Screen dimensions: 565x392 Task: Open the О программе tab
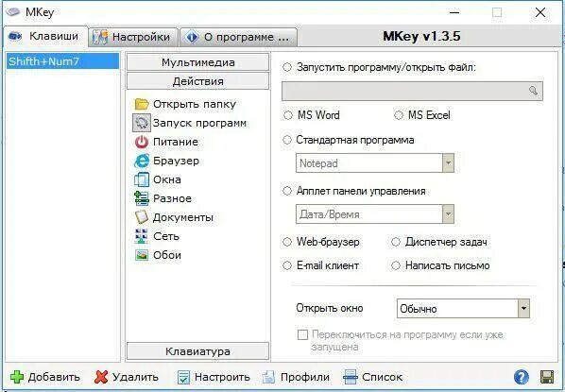(x=238, y=37)
